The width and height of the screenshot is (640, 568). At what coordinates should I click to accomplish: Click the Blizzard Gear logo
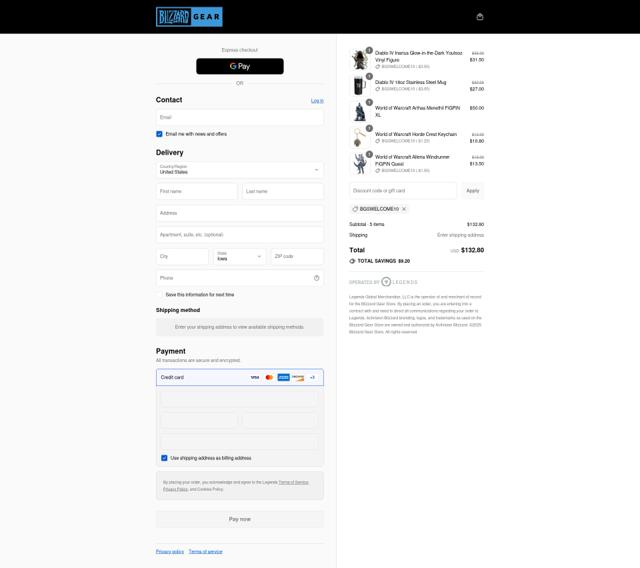189,17
